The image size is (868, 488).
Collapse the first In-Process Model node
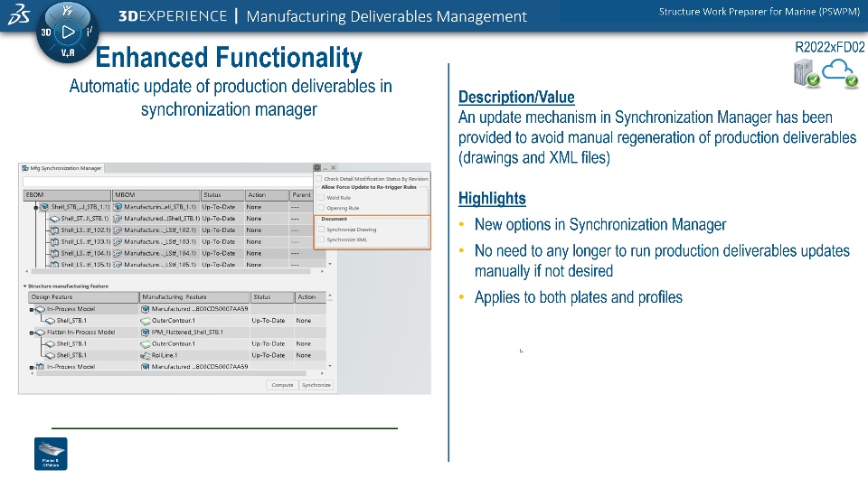(x=32, y=310)
